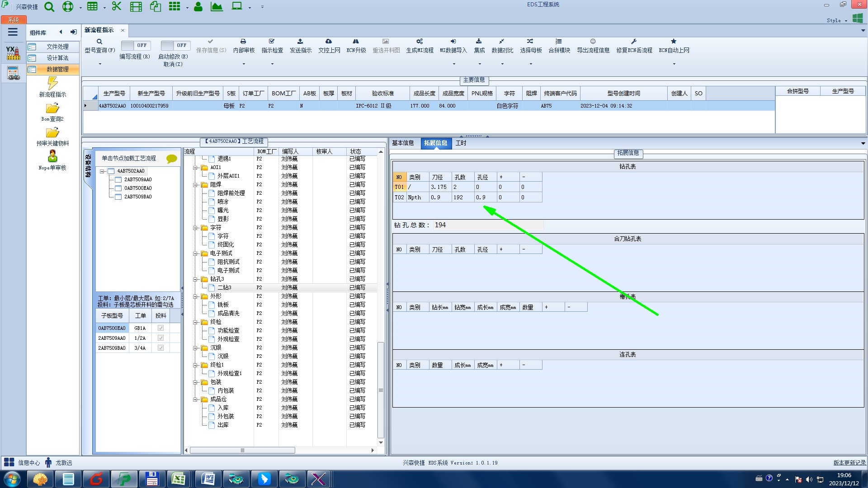
Task: Toggle the 编写流程 OFF switch
Action: [x=135, y=46]
